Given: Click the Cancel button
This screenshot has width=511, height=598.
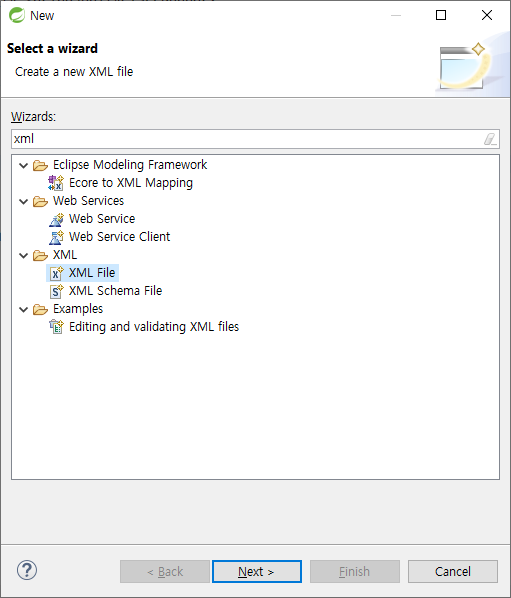Looking at the screenshot, I should coord(453,571).
